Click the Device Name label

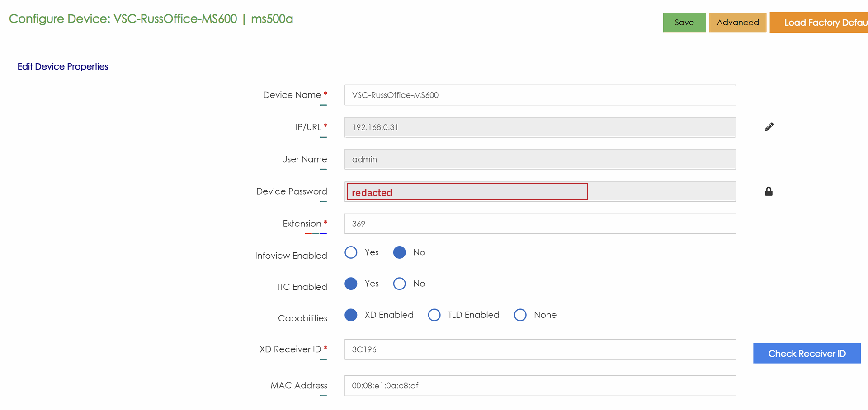292,95
